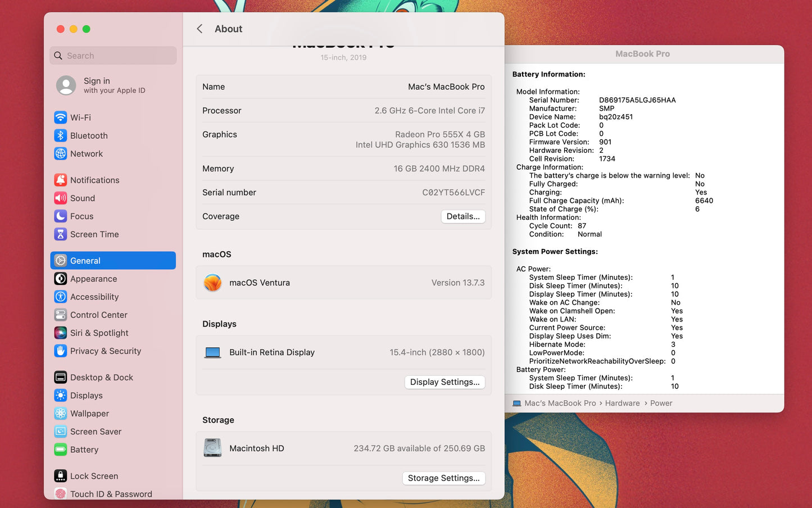This screenshot has width=812, height=508.
Task: Click 15.4-inch (2880 × 1800) resolution text
Action: (x=437, y=352)
